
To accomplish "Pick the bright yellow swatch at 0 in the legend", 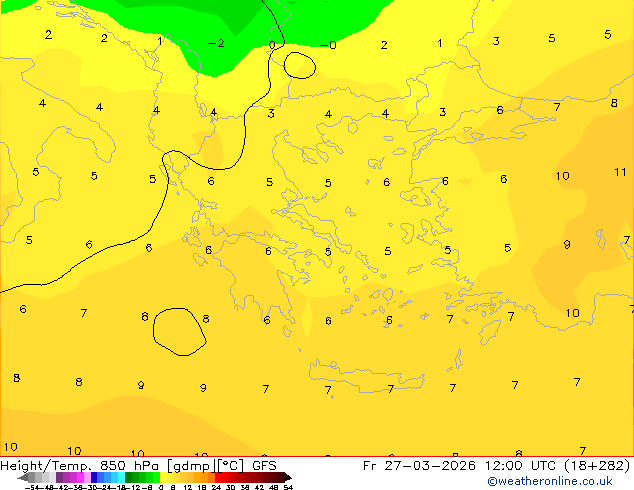I will (x=163, y=477).
